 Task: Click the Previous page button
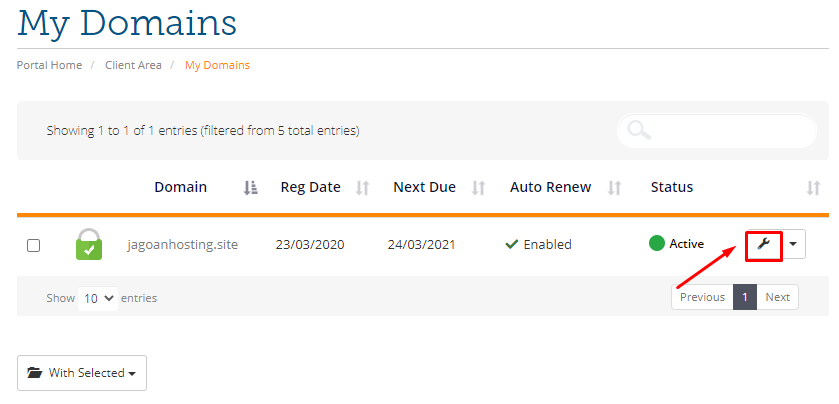(x=702, y=297)
